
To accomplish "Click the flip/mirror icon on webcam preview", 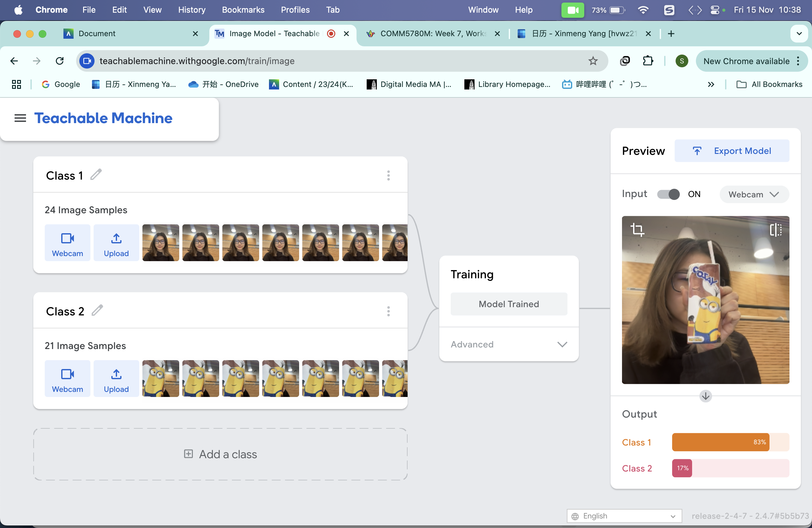I will 776,229.
